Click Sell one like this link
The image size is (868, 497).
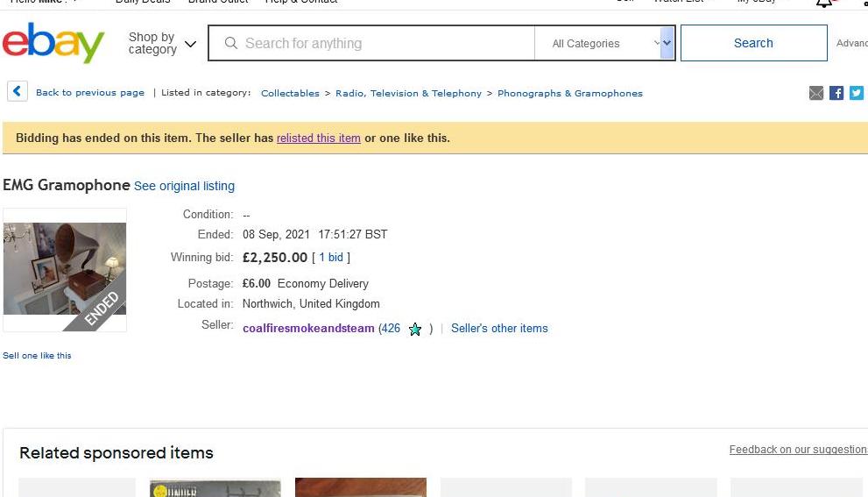[37, 356]
